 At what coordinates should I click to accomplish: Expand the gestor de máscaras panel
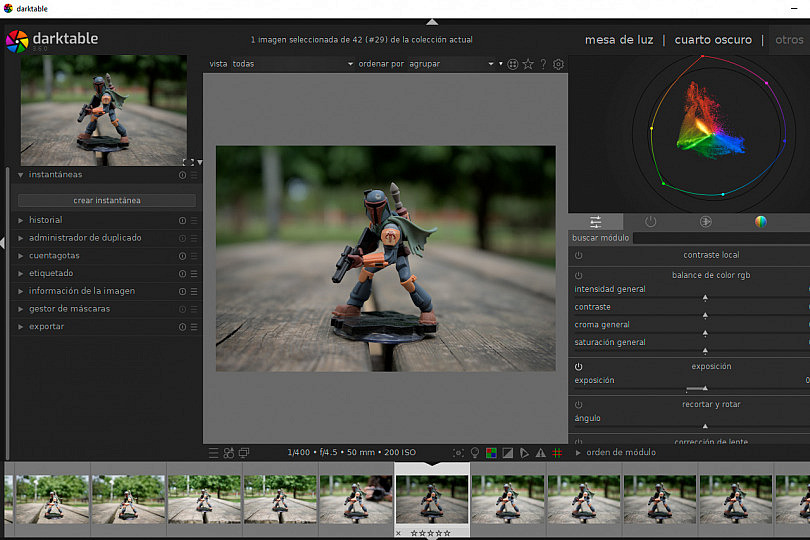click(x=21, y=309)
